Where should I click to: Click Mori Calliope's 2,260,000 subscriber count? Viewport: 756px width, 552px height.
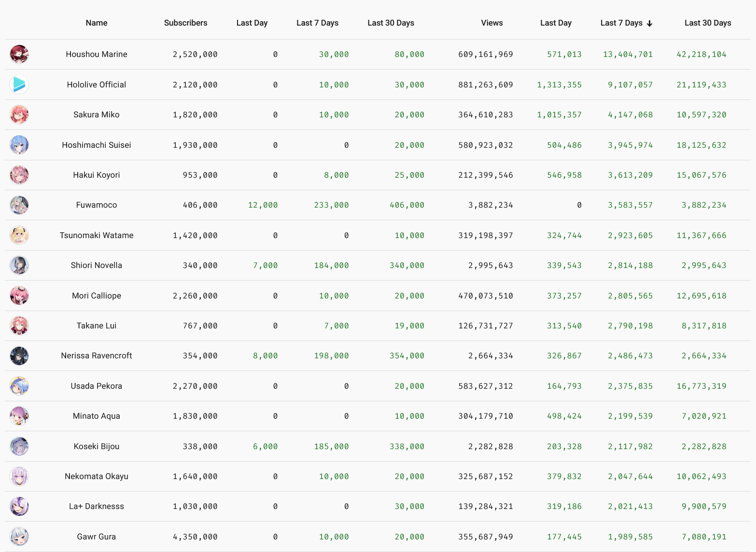[x=195, y=296]
